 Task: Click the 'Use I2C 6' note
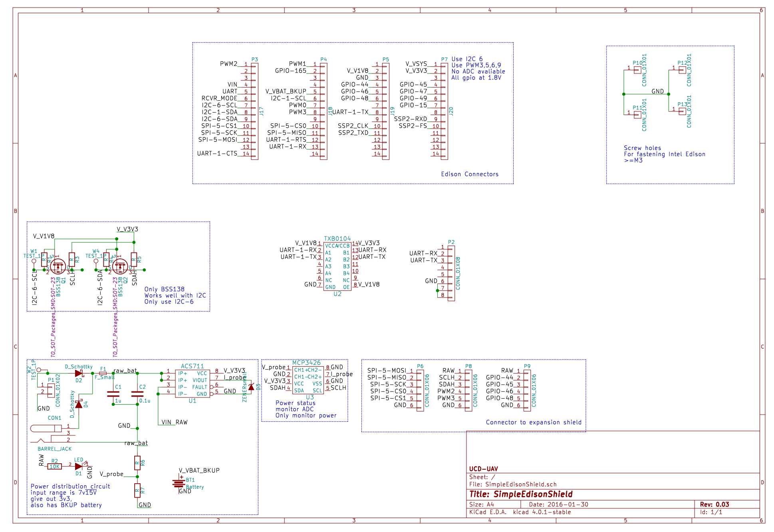click(x=467, y=59)
